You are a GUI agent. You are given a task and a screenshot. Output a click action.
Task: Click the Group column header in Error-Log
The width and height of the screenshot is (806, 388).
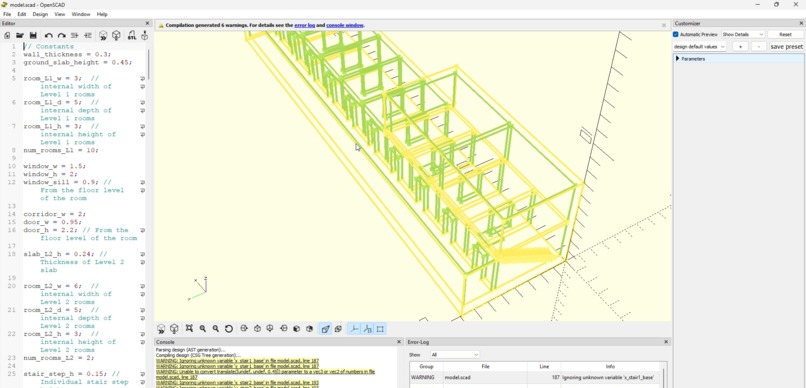427,366
